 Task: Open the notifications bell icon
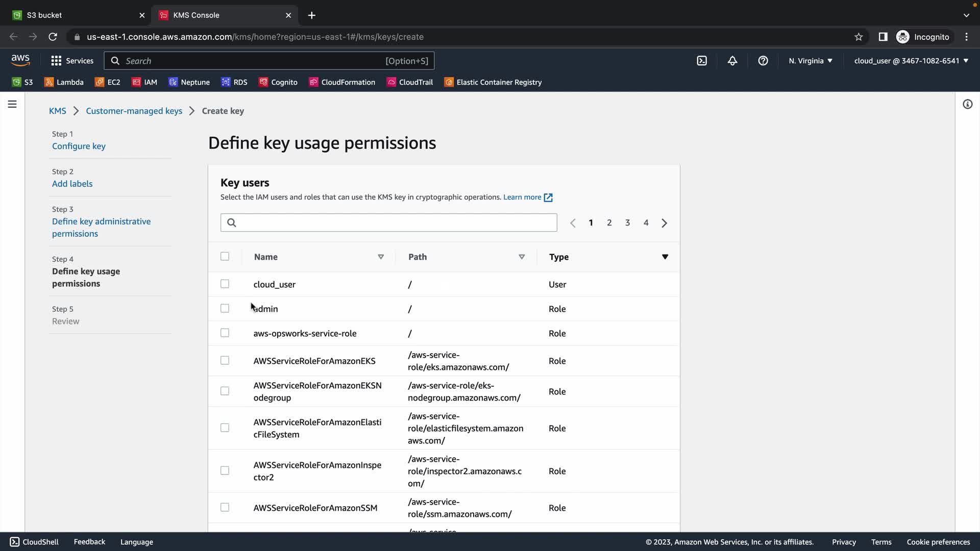pyautogui.click(x=732, y=61)
